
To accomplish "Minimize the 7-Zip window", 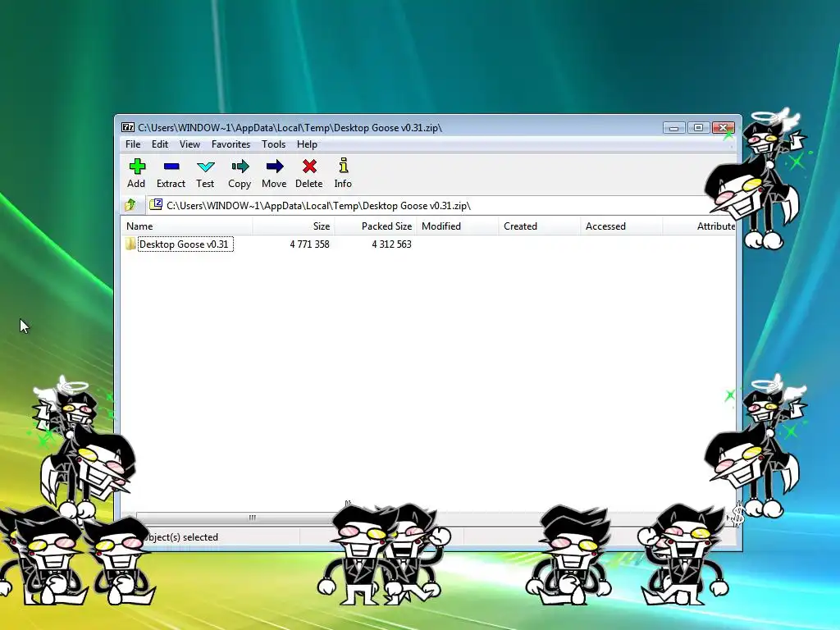I will 674,127.
